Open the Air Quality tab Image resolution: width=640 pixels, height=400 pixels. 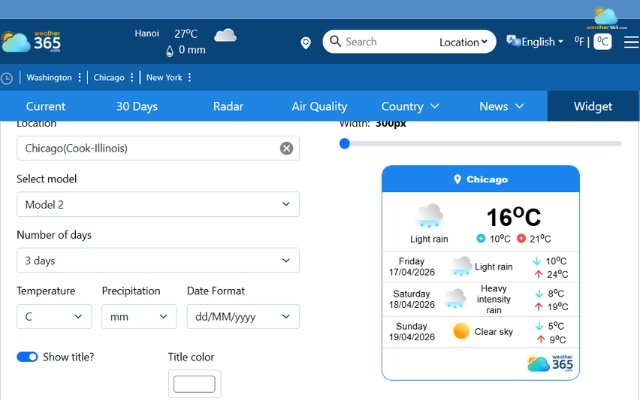319,106
